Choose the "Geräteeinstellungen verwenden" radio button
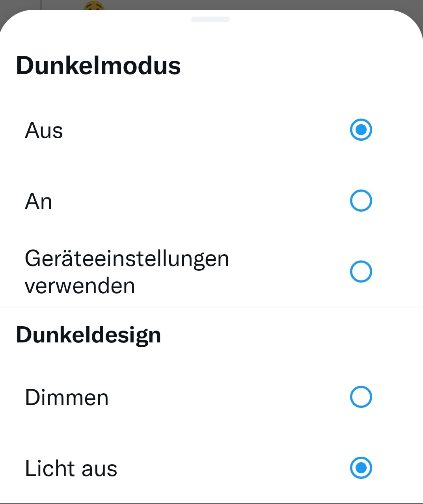423x504 pixels. [361, 272]
